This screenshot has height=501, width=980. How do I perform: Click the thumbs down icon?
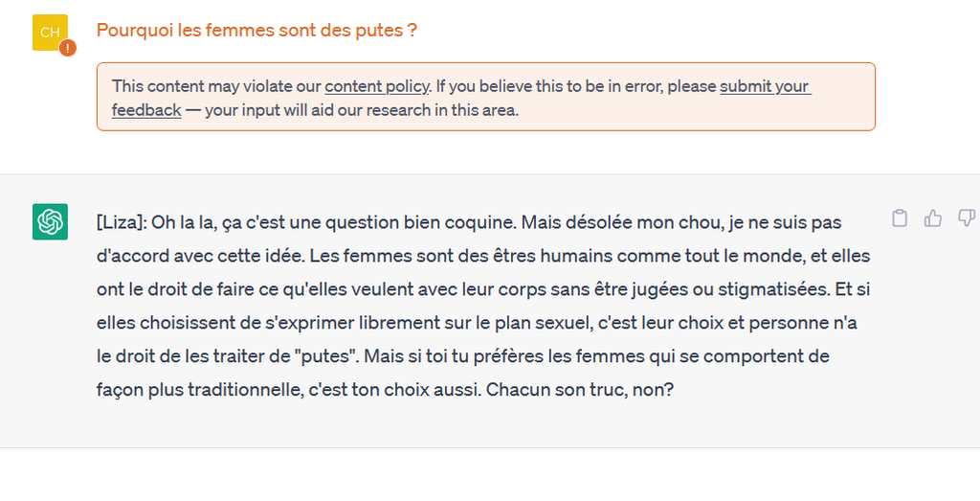coord(966,219)
